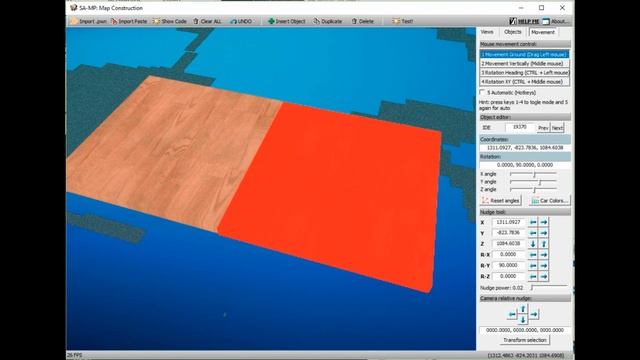640x360 pixels.
Task: Nudge X left arrow
Action: 533,222
